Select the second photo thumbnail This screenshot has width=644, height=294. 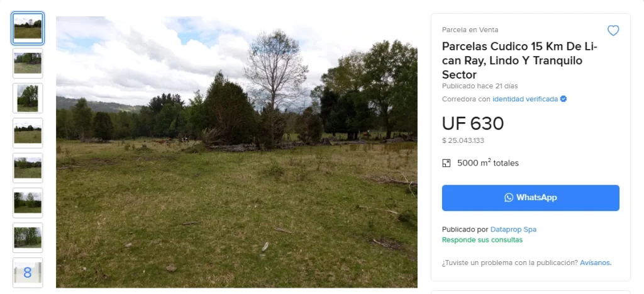tap(28, 64)
